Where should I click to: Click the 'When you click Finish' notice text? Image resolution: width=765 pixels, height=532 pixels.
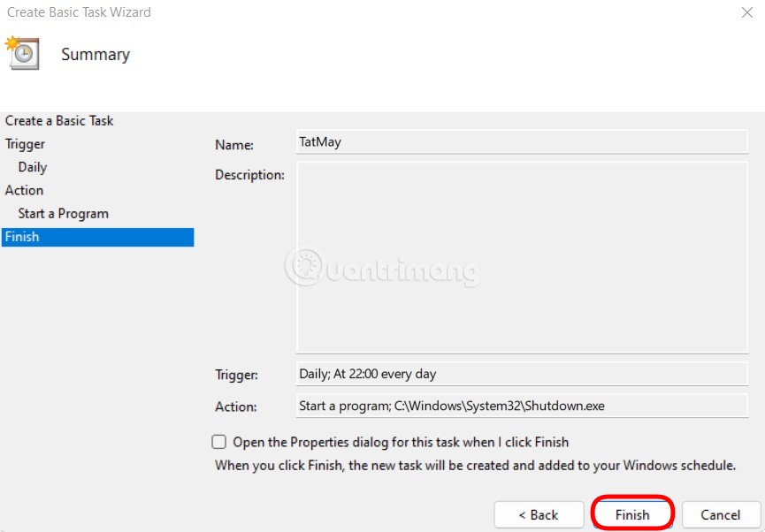click(x=475, y=465)
